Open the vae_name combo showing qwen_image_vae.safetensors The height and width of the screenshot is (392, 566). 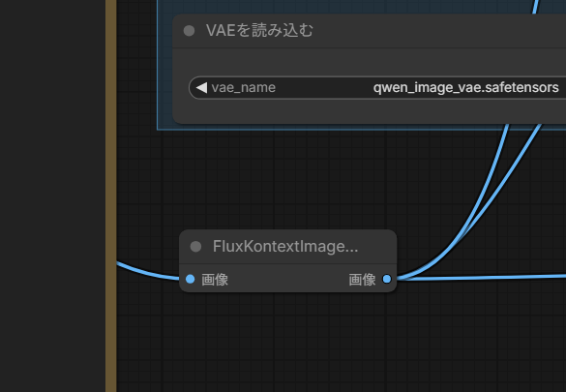[377, 87]
